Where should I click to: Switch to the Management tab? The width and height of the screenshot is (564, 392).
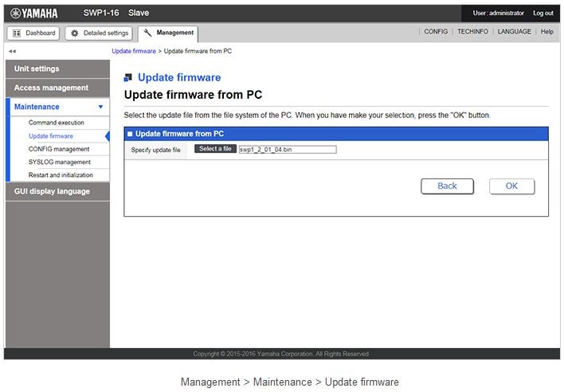click(168, 33)
